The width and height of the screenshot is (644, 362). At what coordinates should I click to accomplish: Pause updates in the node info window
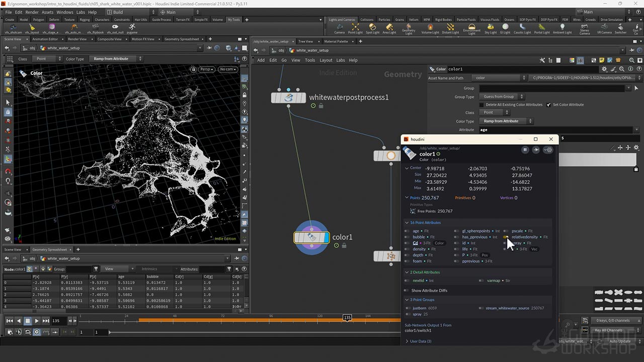tap(525, 150)
